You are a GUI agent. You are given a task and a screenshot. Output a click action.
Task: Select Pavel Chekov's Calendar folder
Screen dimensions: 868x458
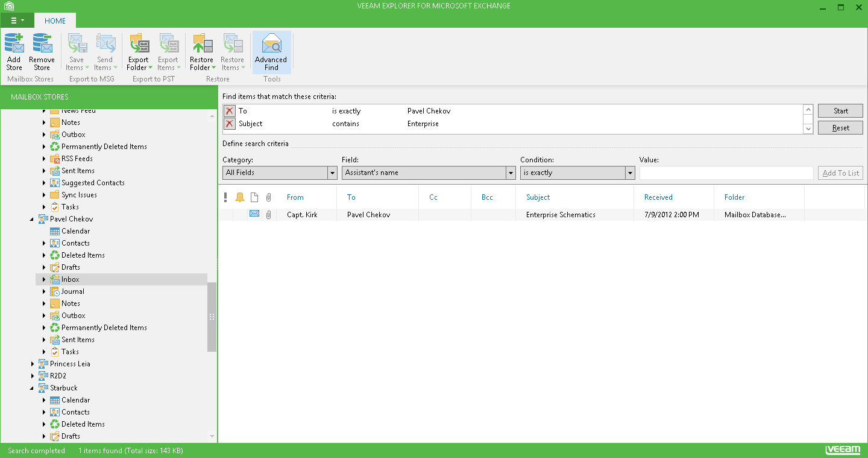pyautogui.click(x=75, y=231)
